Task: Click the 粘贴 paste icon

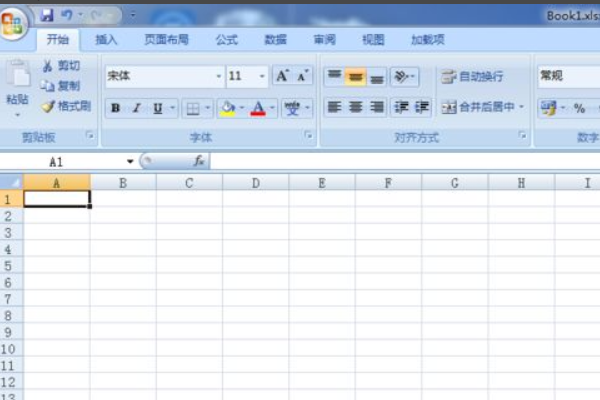Action: pyautogui.click(x=18, y=73)
